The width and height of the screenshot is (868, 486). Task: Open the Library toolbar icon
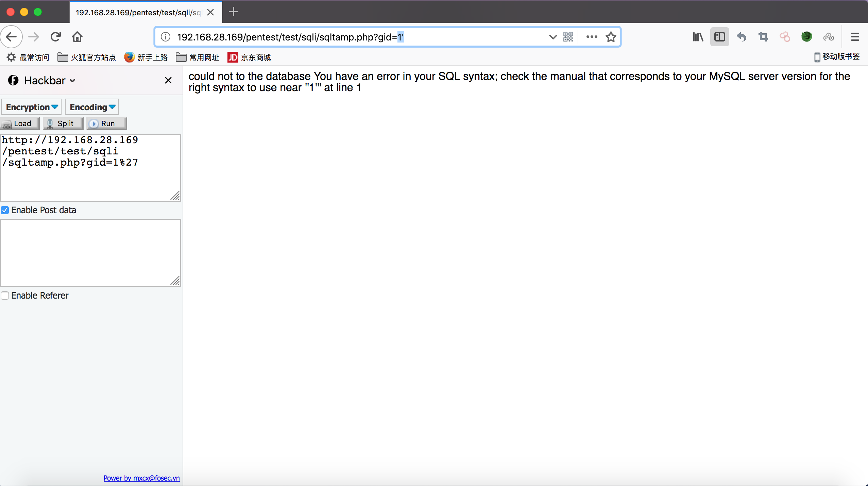pyautogui.click(x=698, y=37)
